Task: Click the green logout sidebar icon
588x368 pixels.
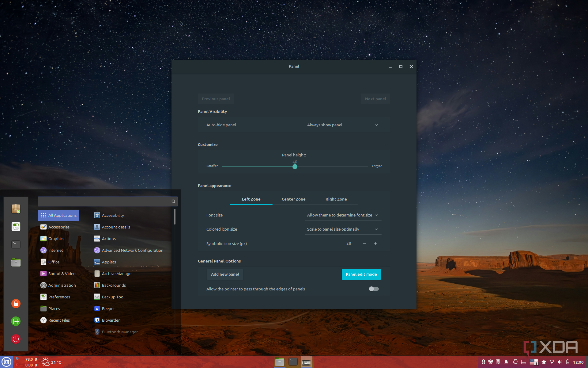Action: 16,321
